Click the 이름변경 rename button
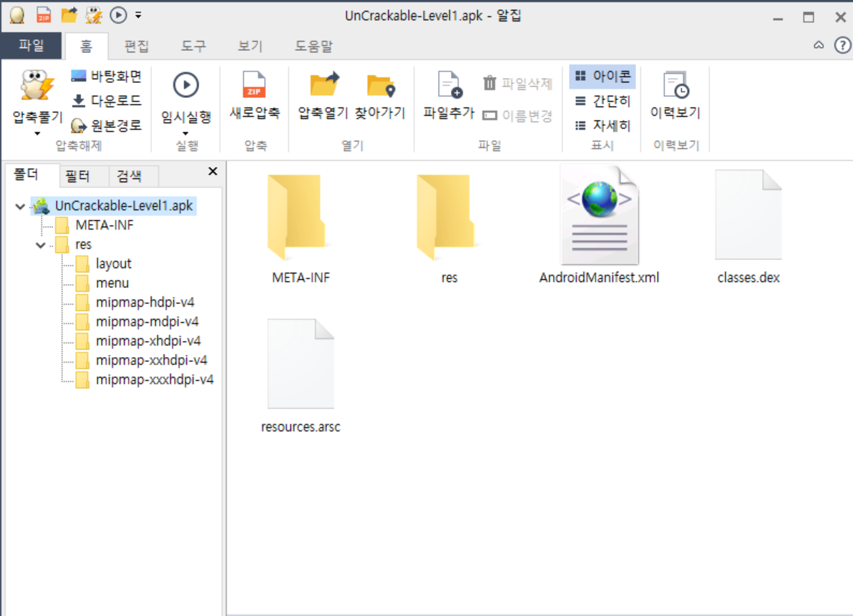This screenshot has width=853, height=616. [x=517, y=116]
